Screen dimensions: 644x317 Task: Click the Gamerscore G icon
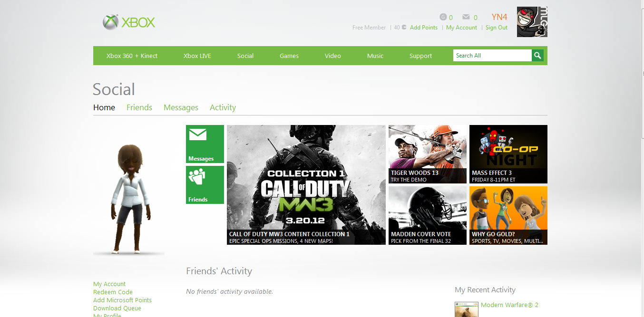[443, 17]
